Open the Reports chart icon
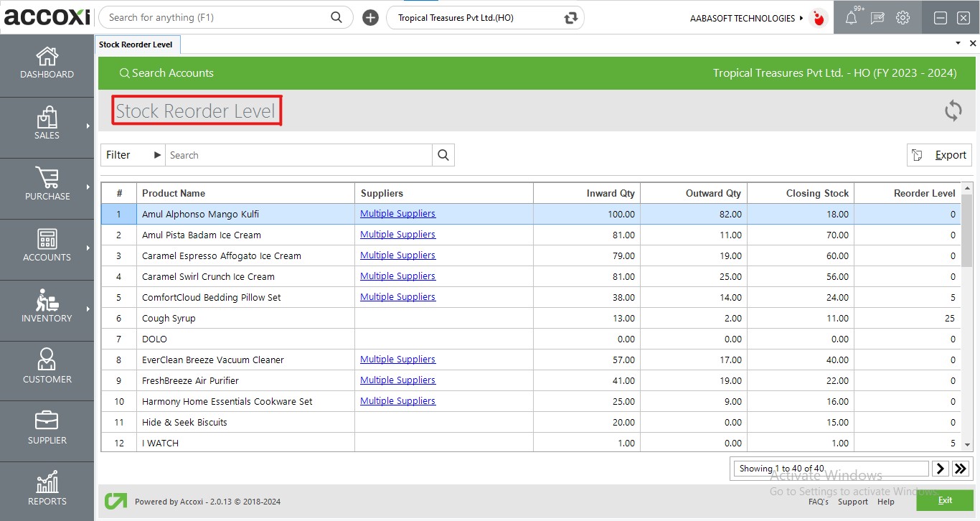 pos(47,482)
